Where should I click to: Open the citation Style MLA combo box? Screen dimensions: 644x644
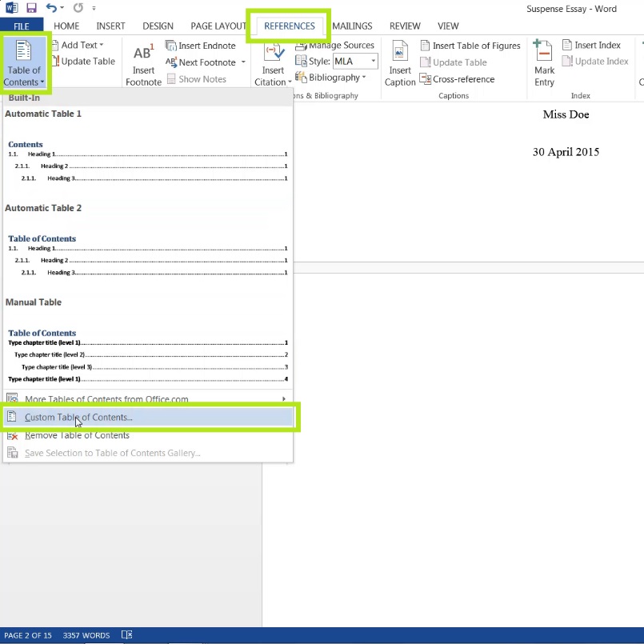click(x=355, y=61)
